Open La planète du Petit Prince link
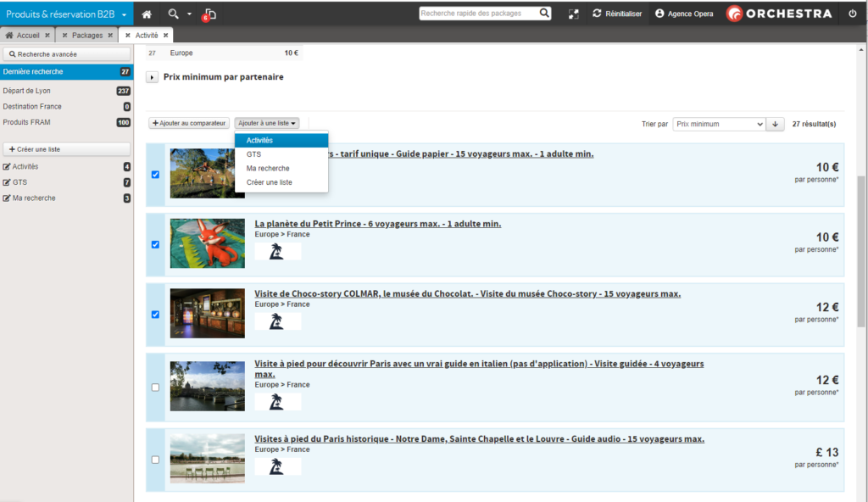This screenshot has height=502, width=868. 377,224
